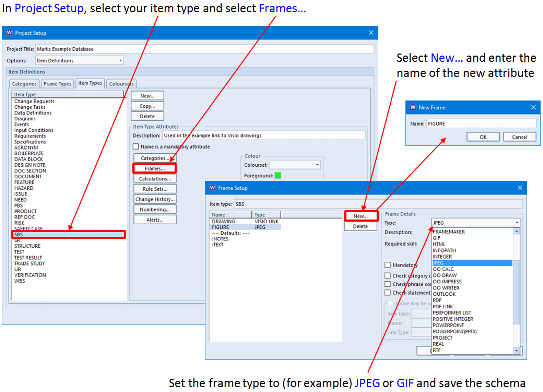Toggle the 'Check phrase' checkbox
Screen dimensions: 543x392
388,284
